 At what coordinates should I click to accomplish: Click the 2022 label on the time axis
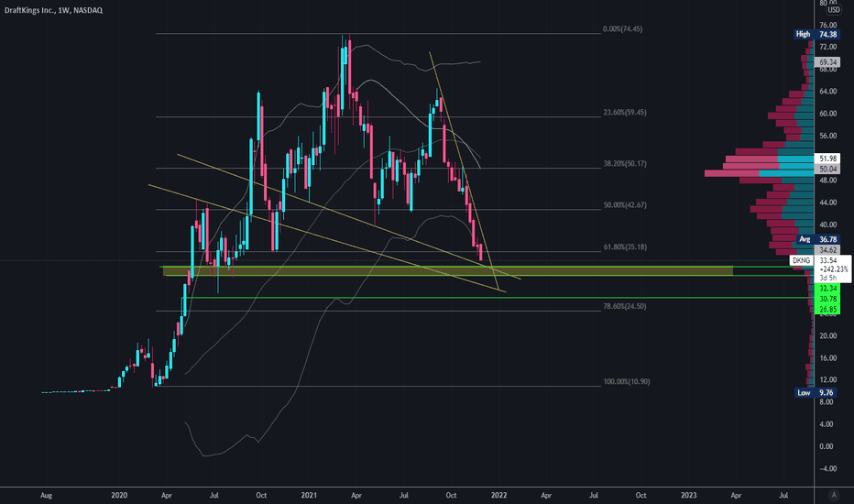click(x=498, y=495)
